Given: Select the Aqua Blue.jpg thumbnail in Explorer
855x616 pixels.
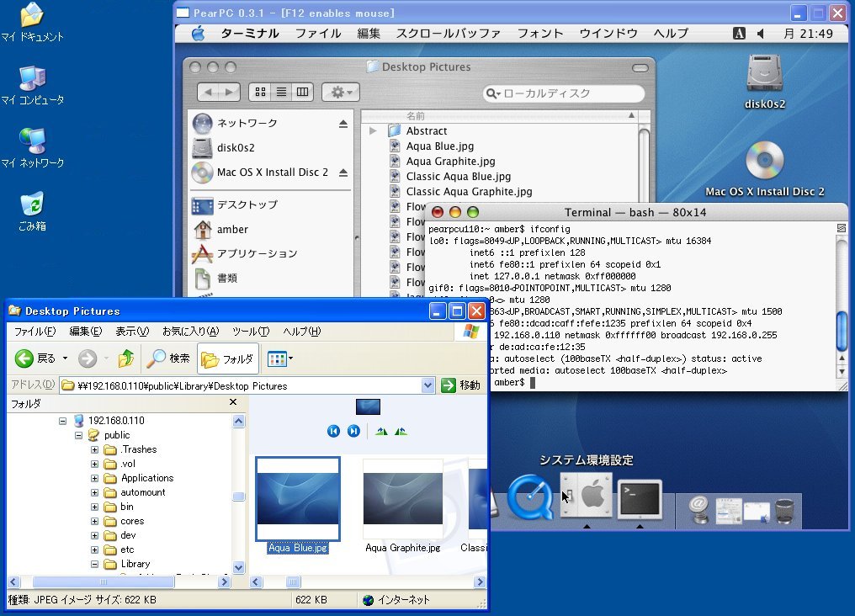Looking at the screenshot, I should tap(298, 507).
